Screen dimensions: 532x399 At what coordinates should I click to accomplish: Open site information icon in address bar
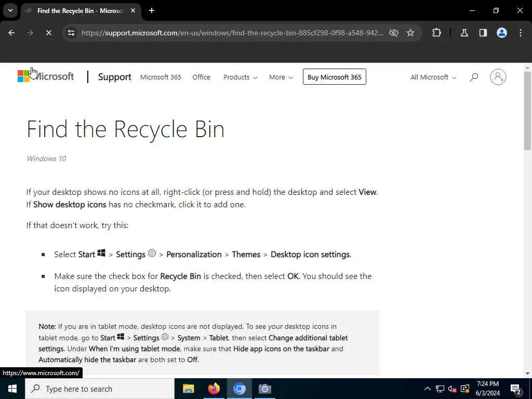pos(71,33)
